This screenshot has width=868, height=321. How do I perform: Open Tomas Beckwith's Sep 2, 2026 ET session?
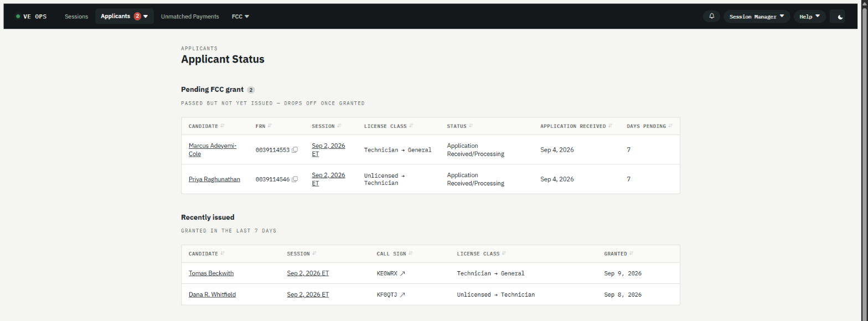308,273
